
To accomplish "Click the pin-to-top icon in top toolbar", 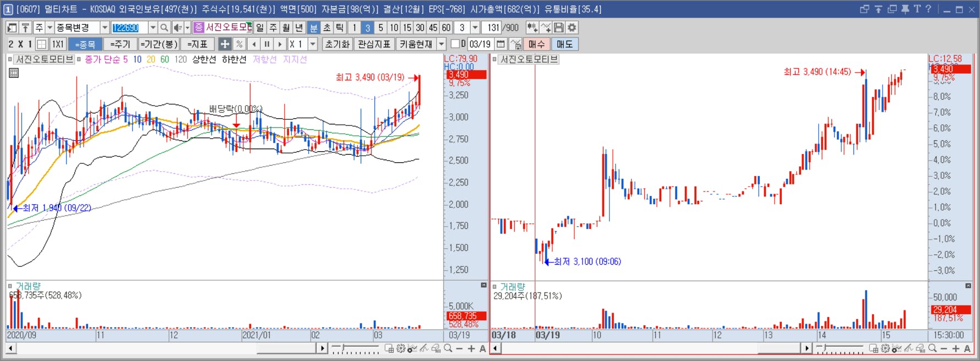I will pos(25,28).
